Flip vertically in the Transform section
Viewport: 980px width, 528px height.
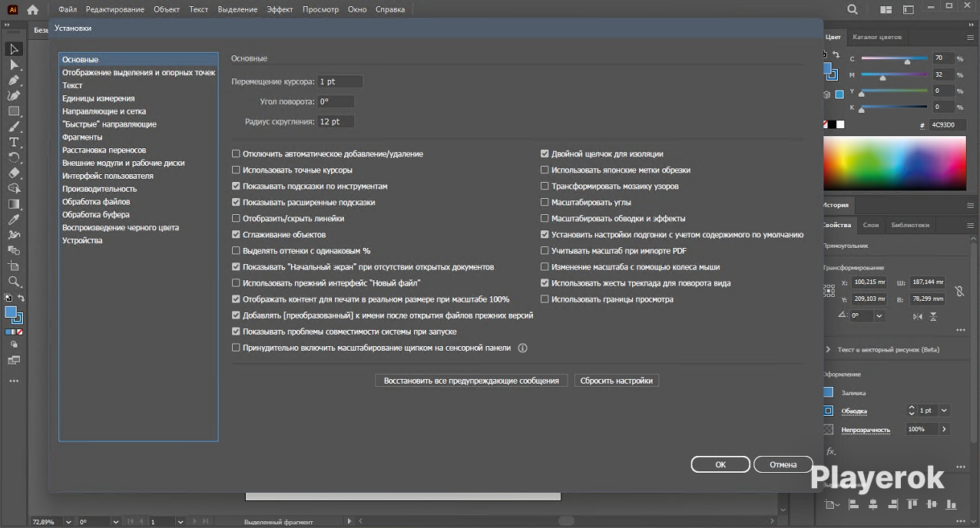pyautogui.click(x=934, y=316)
